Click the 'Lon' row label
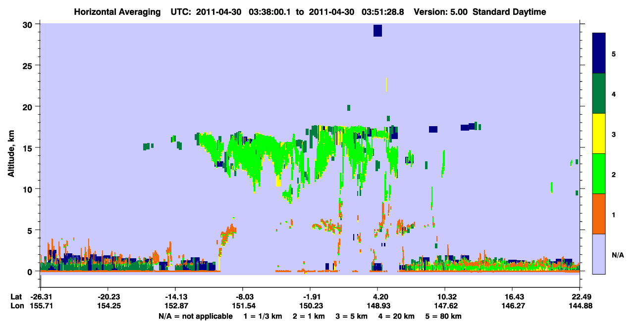 (x=17, y=306)
